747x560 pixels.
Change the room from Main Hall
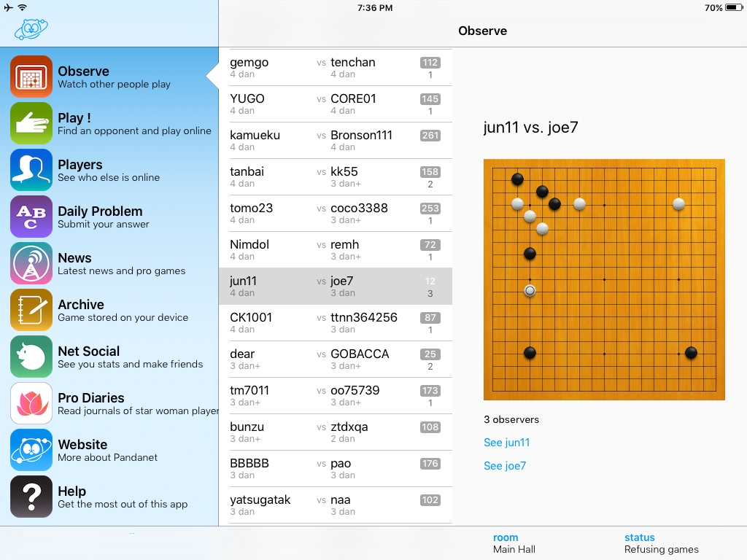[514, 543]
